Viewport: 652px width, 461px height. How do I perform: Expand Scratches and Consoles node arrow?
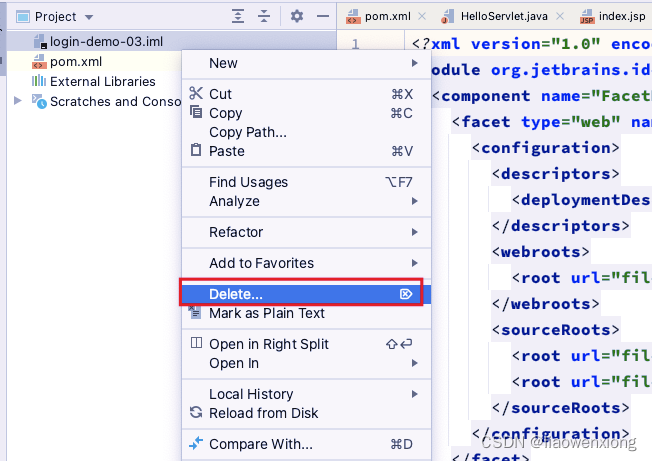tap(17, 101)
